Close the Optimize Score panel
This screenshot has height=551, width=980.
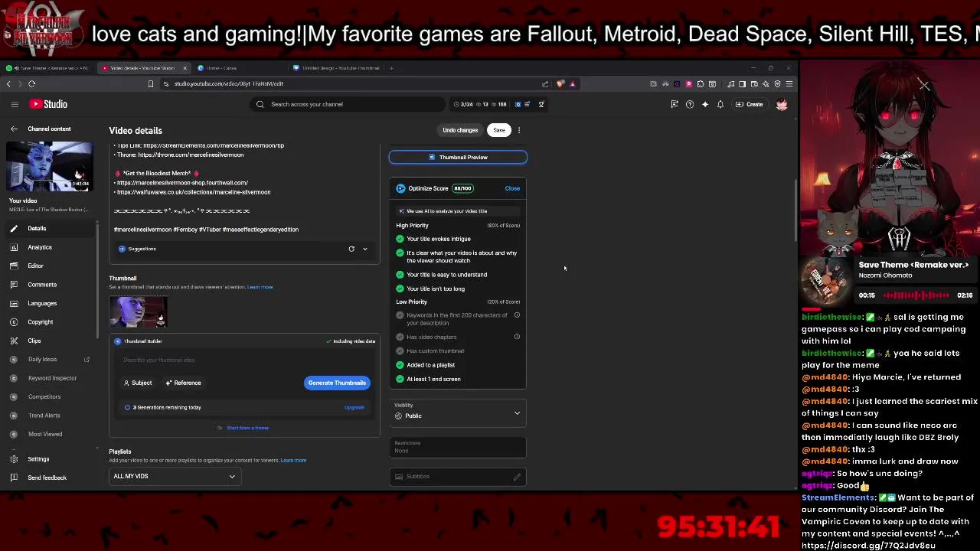pyautogui.click(x=512, y=188)
